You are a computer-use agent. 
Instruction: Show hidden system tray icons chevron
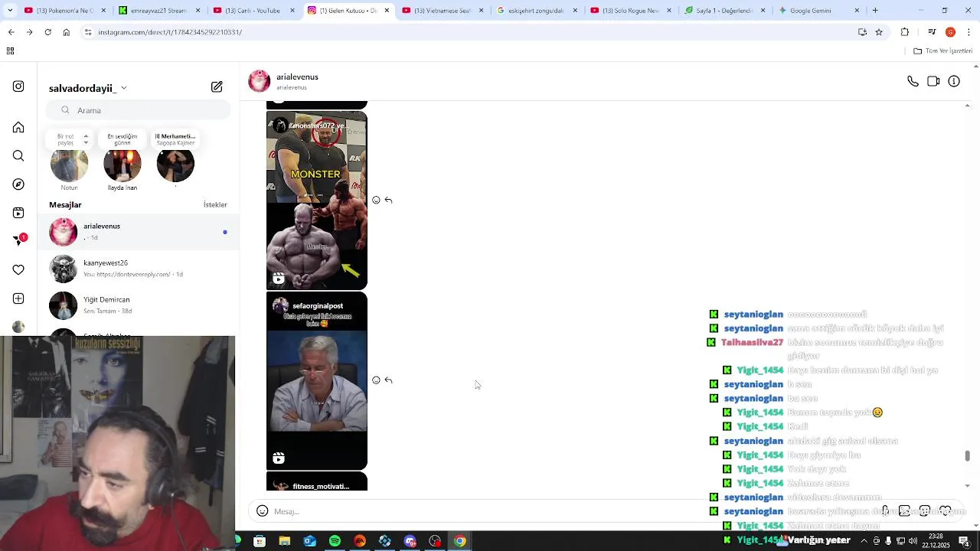click(864, 541)
